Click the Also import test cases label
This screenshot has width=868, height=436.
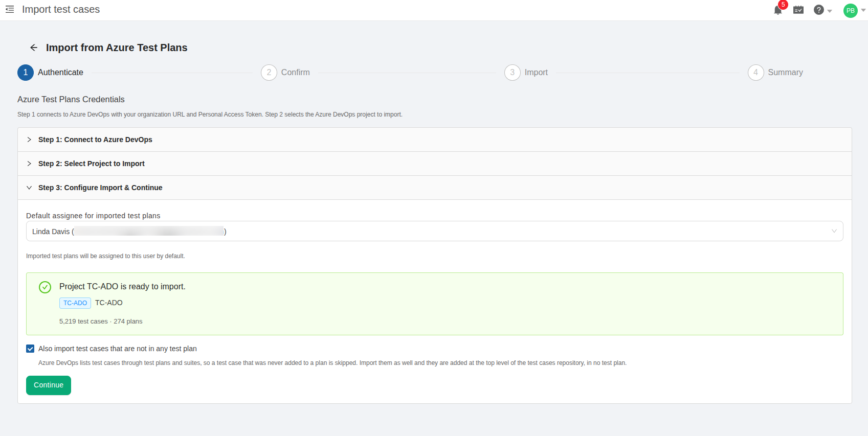coord(118,349)
